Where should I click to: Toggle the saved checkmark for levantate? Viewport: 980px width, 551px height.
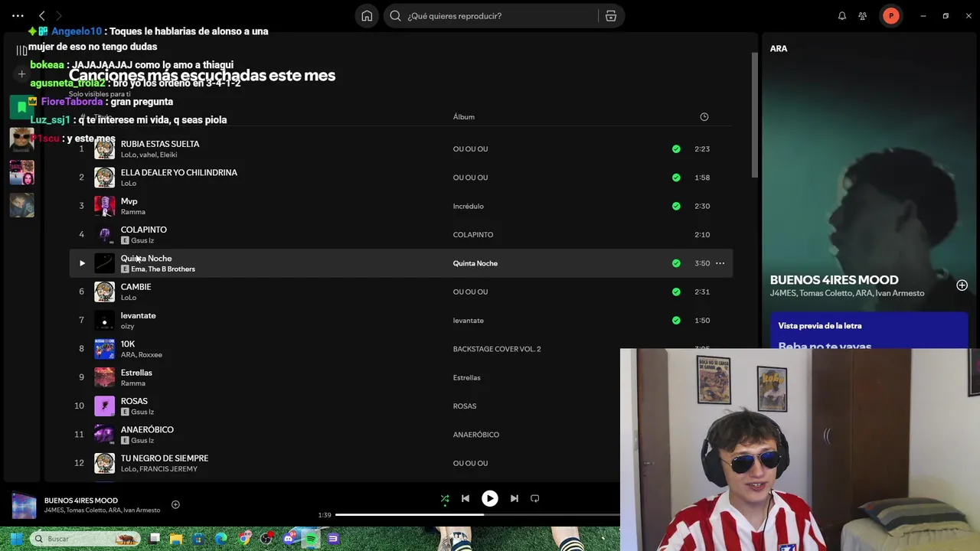pyautogui.click(x=676, y=320)
